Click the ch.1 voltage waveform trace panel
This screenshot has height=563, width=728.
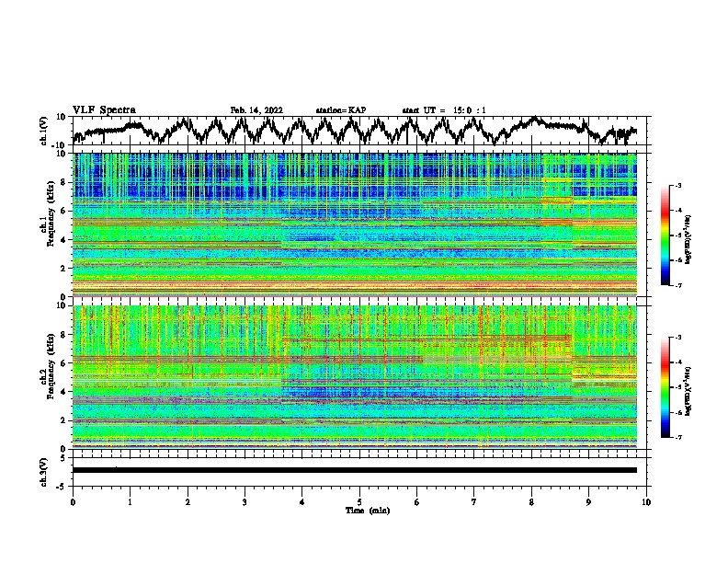tap(361, 131)
